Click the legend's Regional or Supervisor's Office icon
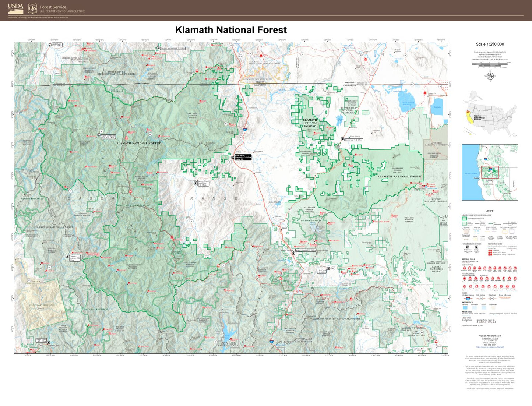Screen dimensions: 532x406 468,247
